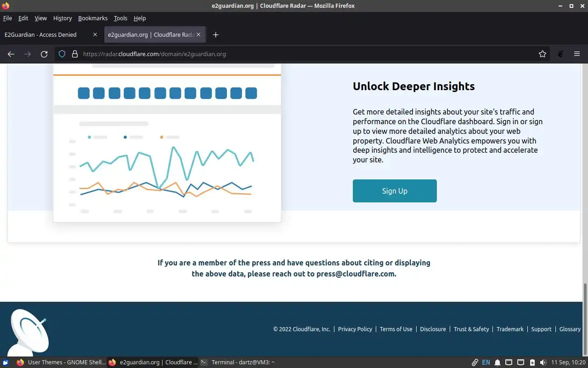Close the E2Guardian Access Denied tab

coord(95,34)
